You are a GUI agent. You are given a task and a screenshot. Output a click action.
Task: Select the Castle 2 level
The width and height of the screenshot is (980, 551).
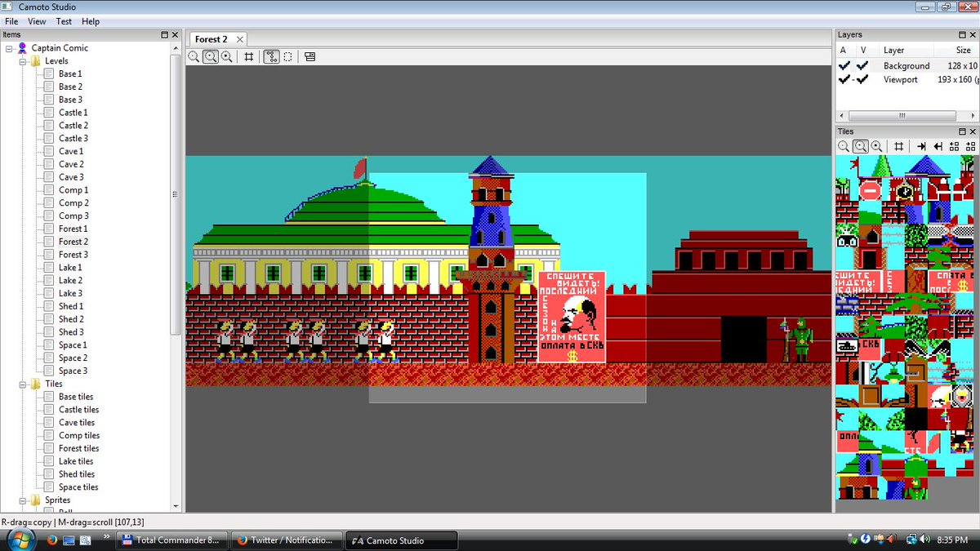coord(73,126)
